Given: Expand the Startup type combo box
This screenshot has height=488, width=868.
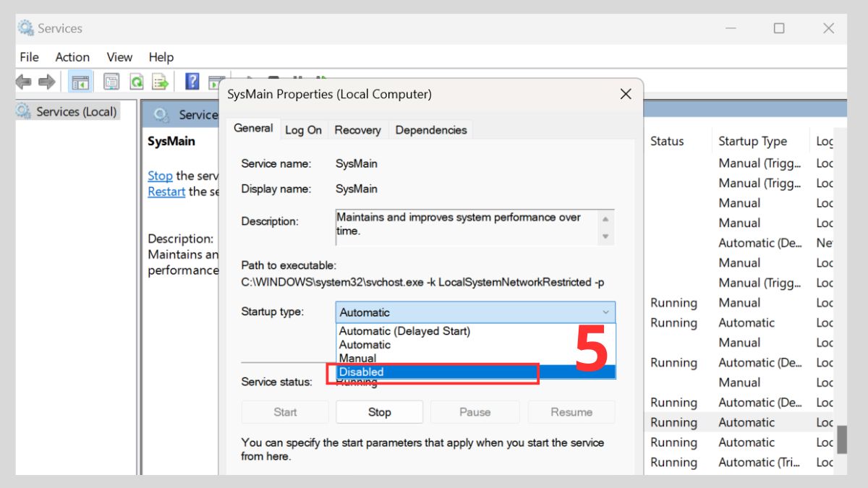Looking at the screenshot, I should click(x=475, y=312).
